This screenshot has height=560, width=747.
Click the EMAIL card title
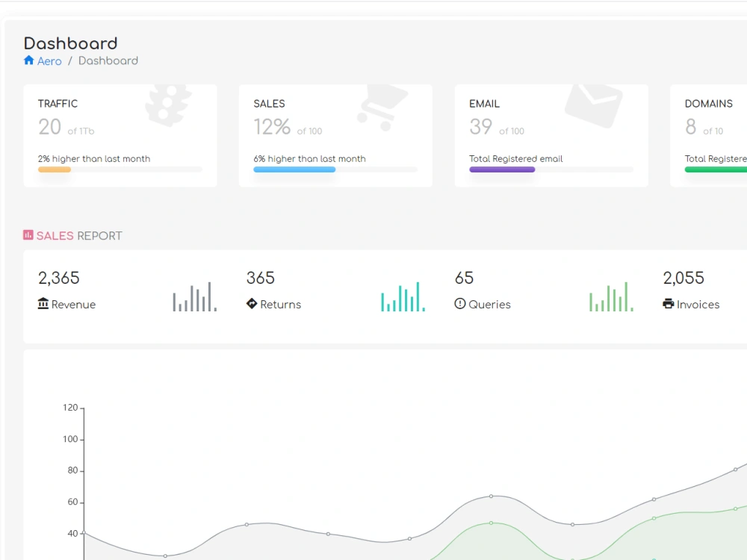tap(485, 104)
